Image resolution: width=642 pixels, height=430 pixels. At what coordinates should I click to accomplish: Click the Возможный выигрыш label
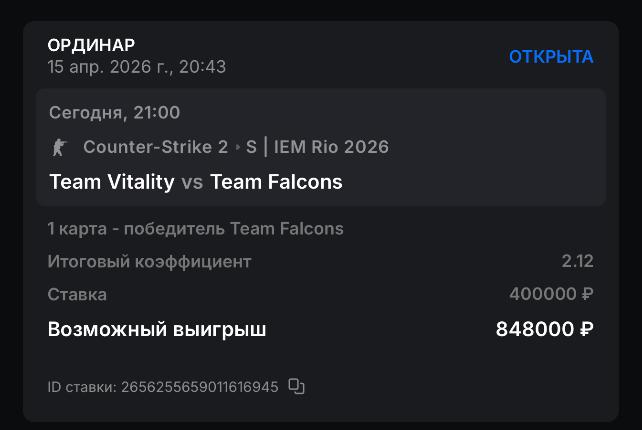157,329
